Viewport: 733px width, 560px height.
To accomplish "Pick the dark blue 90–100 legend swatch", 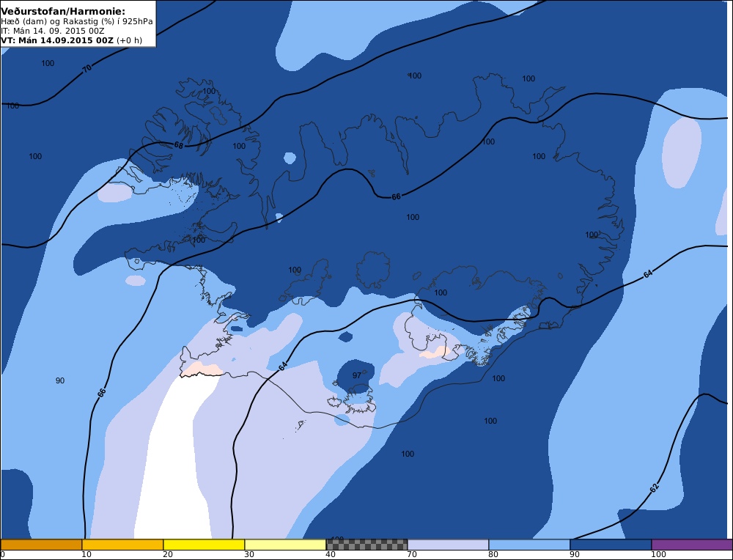I will [611, 545].
